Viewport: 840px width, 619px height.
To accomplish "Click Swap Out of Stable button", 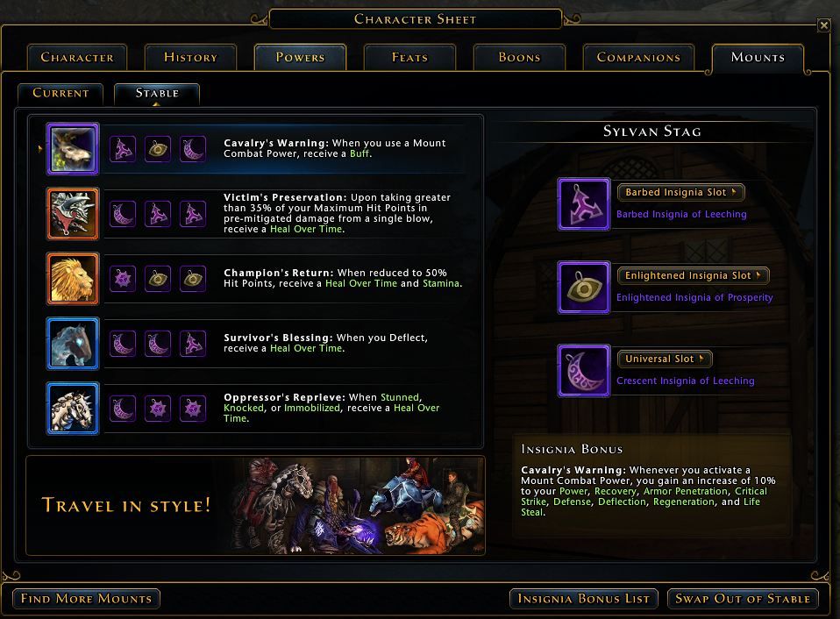I will pos(743,599).
